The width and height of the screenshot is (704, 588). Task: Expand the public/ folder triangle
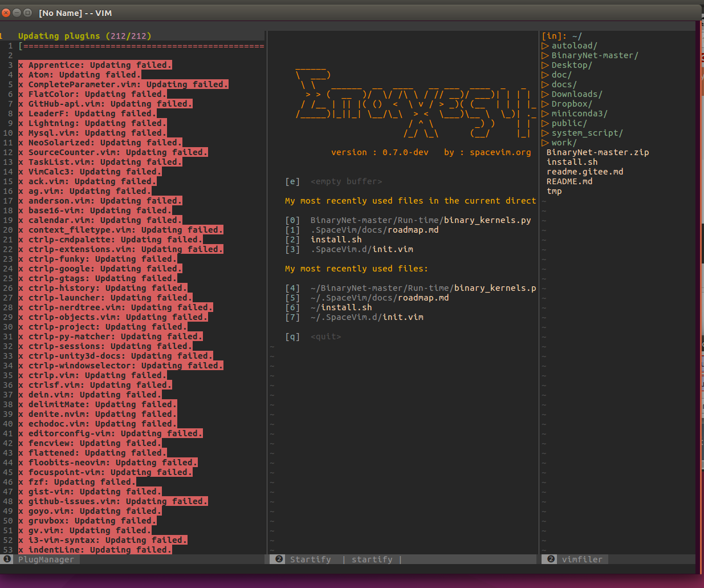pos(545,123)
